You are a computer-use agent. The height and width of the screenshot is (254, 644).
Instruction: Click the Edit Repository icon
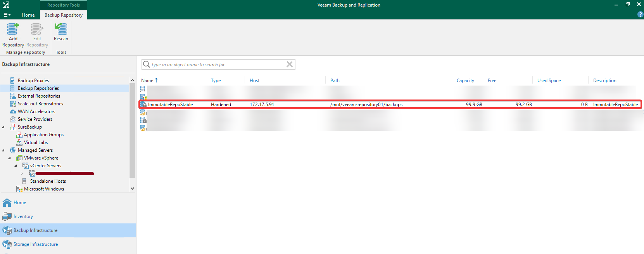click(x=37, y=29)
